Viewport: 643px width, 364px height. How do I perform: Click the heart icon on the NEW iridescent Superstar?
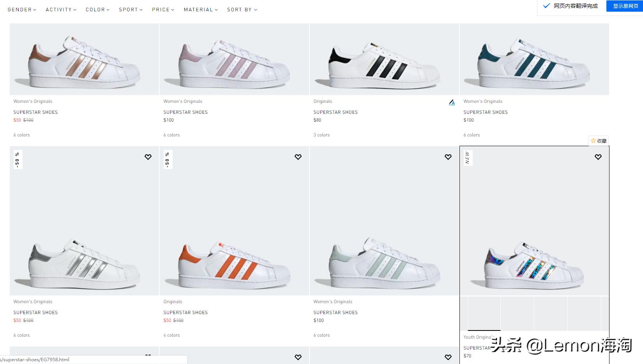click(598, 157)
